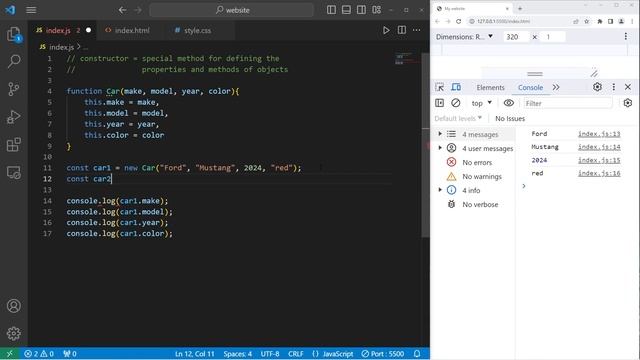Toggle the bottom panel layout icon
This screenshot has width=640, height=360.
click(346, 10)
